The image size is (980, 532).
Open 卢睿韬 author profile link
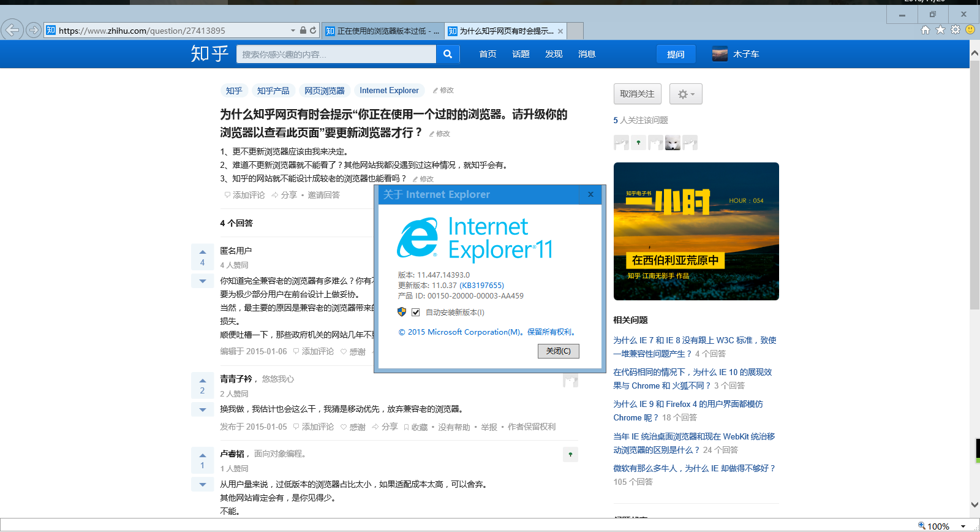[232, 454]
